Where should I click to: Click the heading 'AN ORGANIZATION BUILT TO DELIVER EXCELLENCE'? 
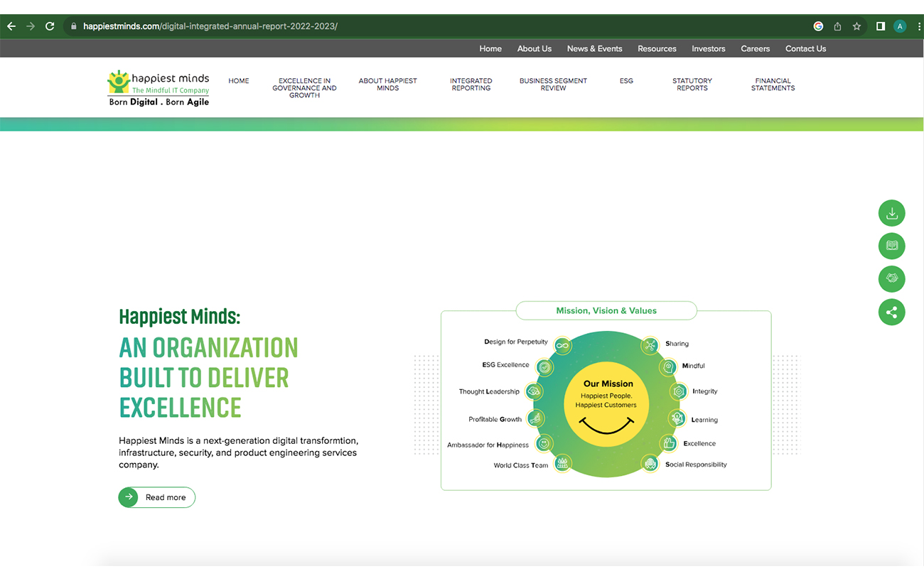tap(208, 377)
